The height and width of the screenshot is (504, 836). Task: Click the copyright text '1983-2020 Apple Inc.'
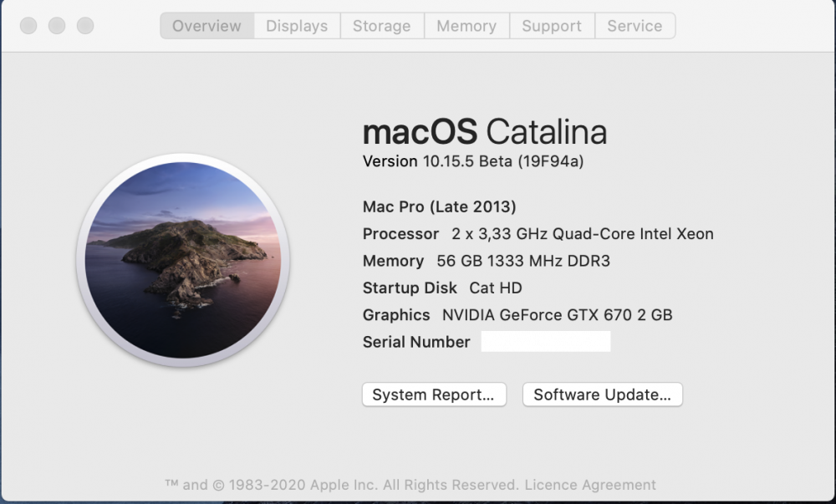[304, 485]
